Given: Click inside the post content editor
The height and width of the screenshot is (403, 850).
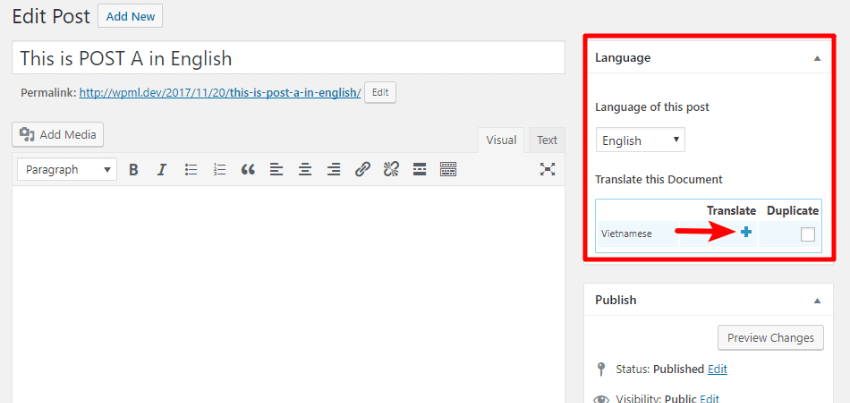Looking at the screenshot, I should coord(288,294).
